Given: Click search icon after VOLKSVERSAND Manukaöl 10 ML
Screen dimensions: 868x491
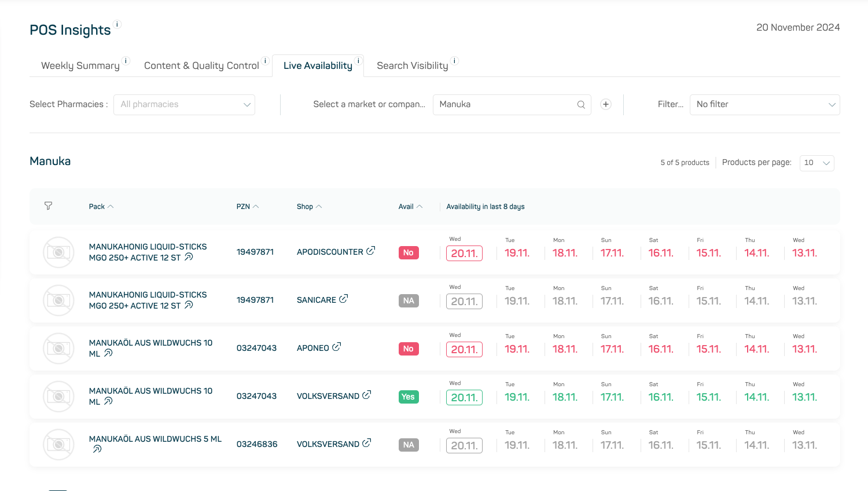Looking at the screenshot, I should click(108, 401).
